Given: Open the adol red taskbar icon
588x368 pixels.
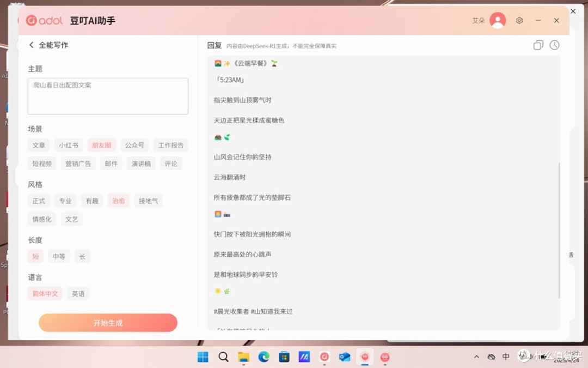Looking at the screenshot, I should pyautogui.click(x=324, y=357).
